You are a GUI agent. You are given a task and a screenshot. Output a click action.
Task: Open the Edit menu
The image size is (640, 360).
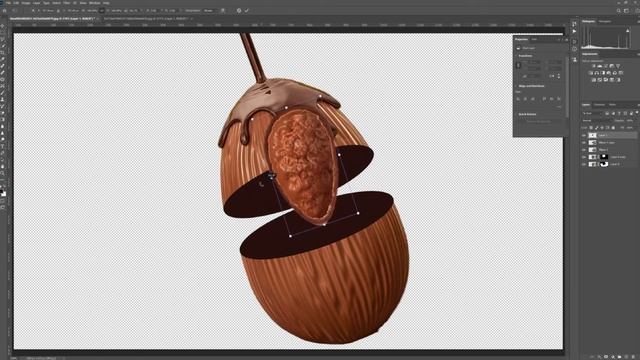(x=17, y=3)
